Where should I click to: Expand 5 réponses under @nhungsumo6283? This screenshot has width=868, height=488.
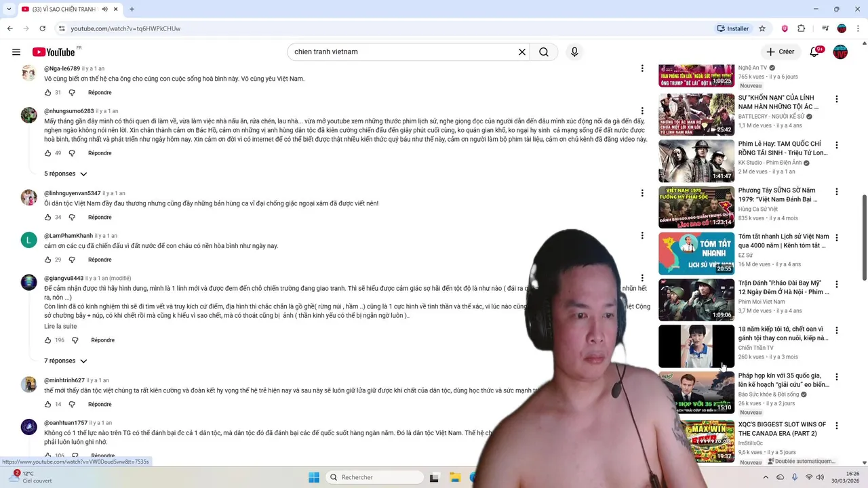pos(66,174)
